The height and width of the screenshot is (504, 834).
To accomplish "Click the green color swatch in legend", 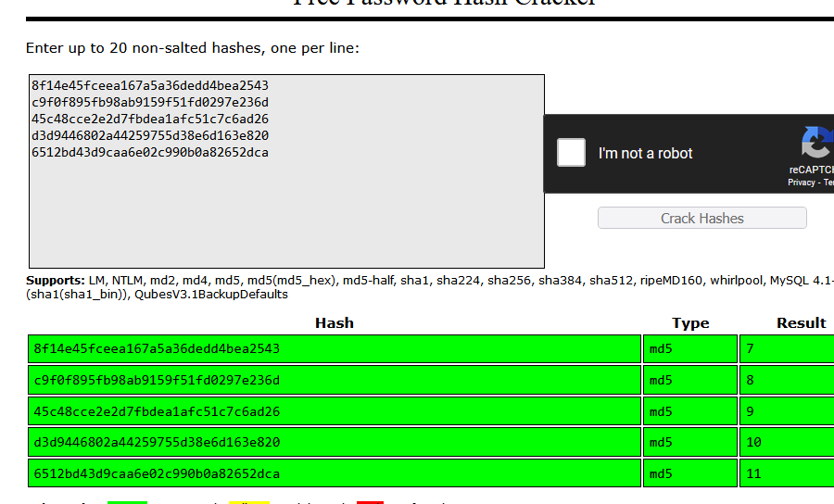I will pyautogui.click(x=127, y=501).
